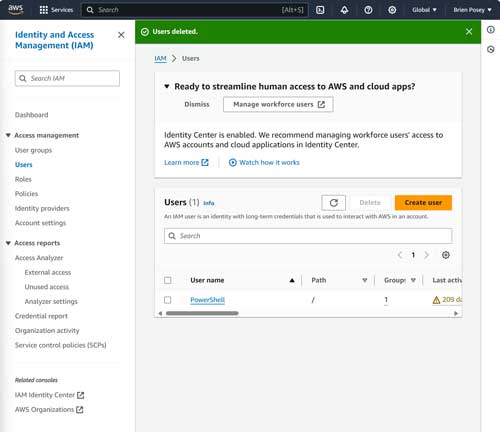
Task: Click the top AWS search field
Action: (195, 10)
